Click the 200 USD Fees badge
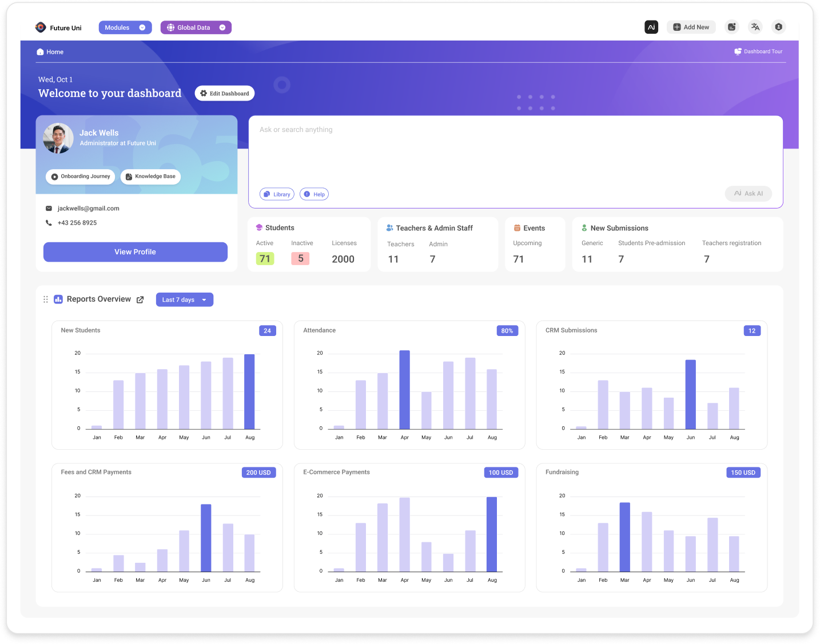820x644 pixels. (258, 473)
